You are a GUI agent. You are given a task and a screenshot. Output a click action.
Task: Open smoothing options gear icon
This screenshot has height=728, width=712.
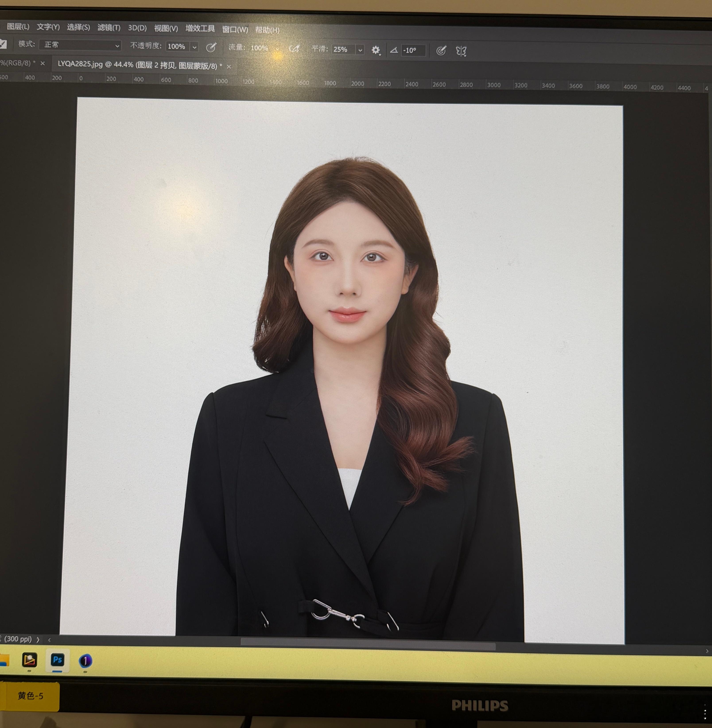coord(375,50)
